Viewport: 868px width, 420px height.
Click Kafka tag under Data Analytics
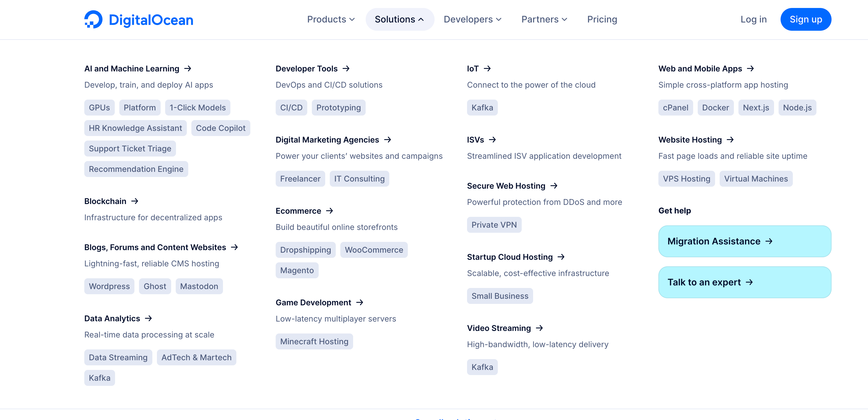click(99, 378)
